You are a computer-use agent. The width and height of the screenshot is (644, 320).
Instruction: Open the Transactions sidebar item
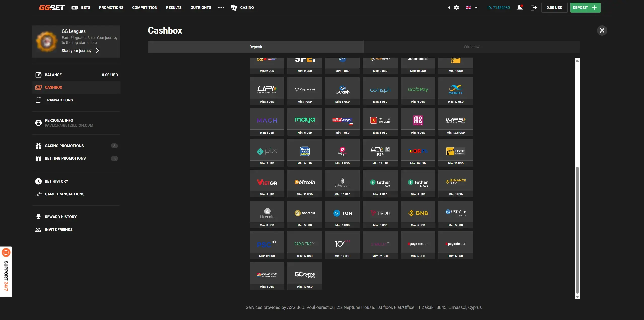(59, 100)
